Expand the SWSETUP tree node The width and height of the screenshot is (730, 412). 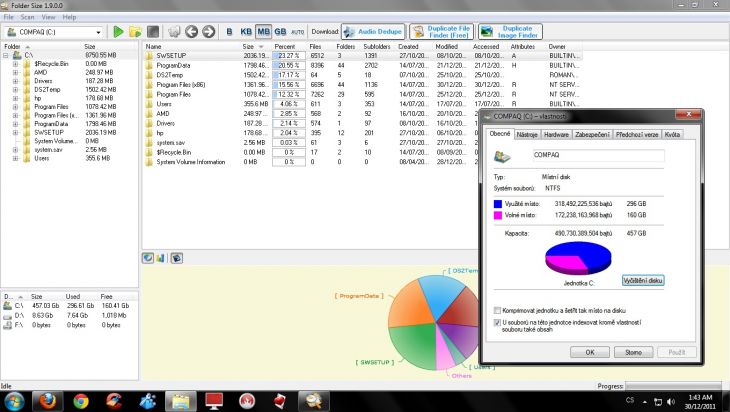click(x=15, y=133)
